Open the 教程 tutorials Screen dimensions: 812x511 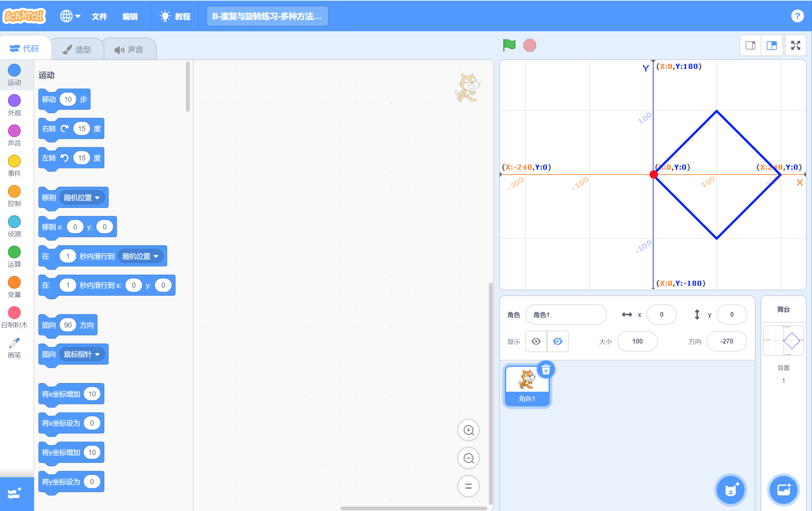[x=175, y=16]
